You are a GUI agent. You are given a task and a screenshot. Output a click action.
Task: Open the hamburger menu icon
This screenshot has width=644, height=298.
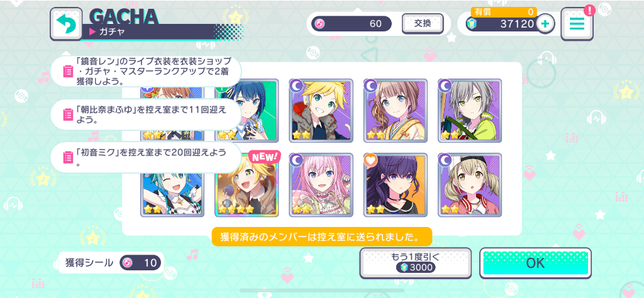577,25
